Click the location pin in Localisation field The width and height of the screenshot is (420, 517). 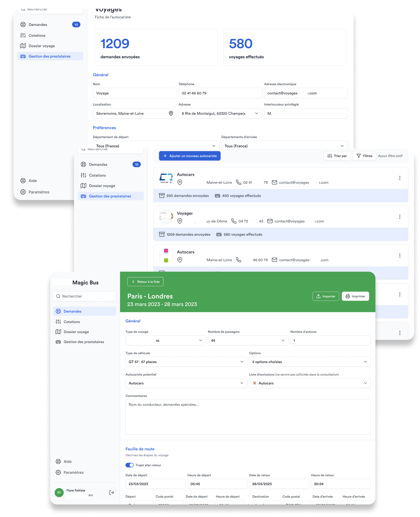(x=171, y=113)
